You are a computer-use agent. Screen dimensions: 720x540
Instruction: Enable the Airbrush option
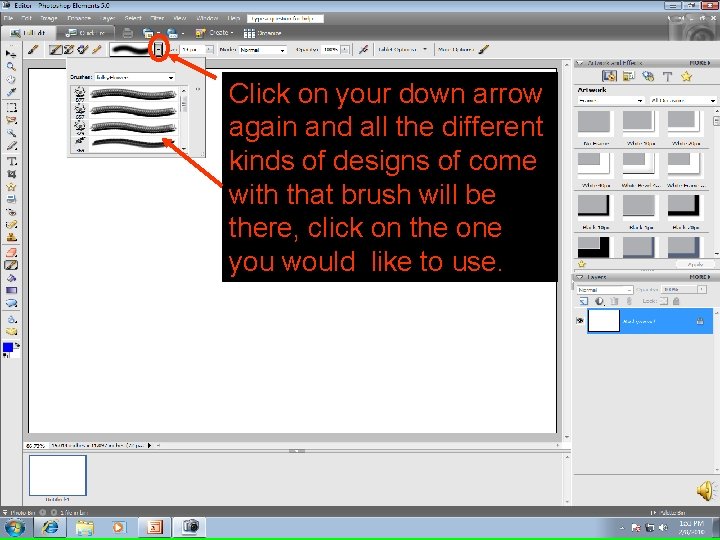[363, 50]
